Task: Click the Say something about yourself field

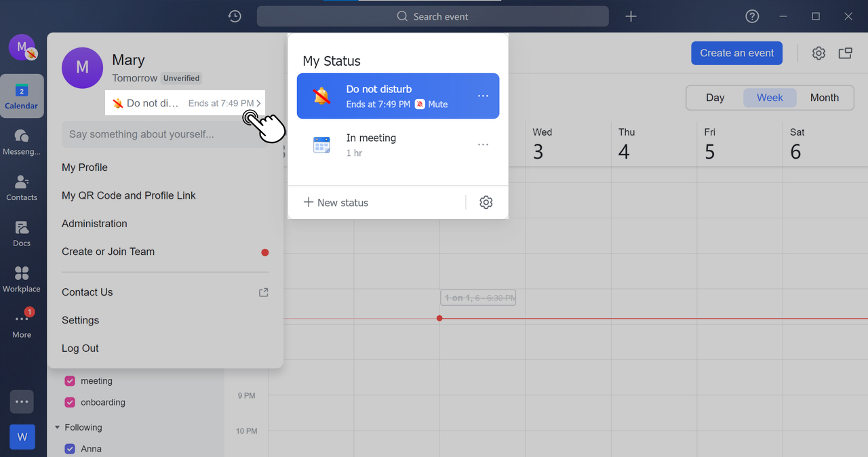Action: (x=163, y=134)
